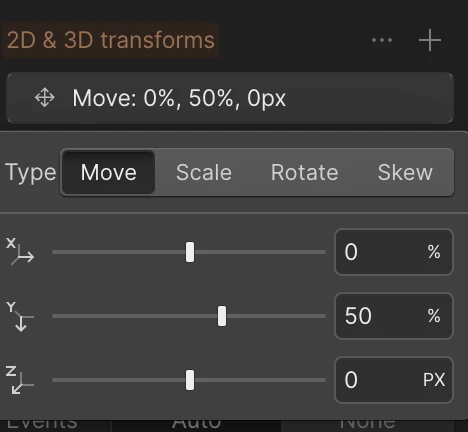Image resolution: width=468 pixels, height=432 pixels.
Task: Click the X axis icon
Action: [x=20, y=252]
